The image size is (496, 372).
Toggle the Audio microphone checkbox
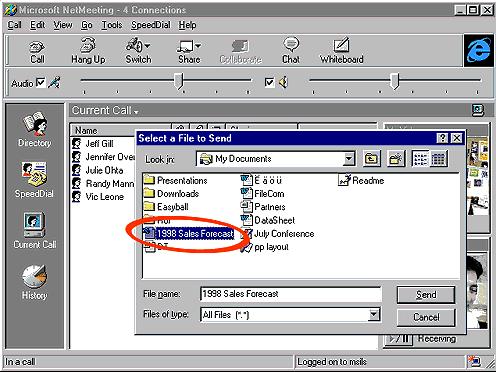point(40,82)
